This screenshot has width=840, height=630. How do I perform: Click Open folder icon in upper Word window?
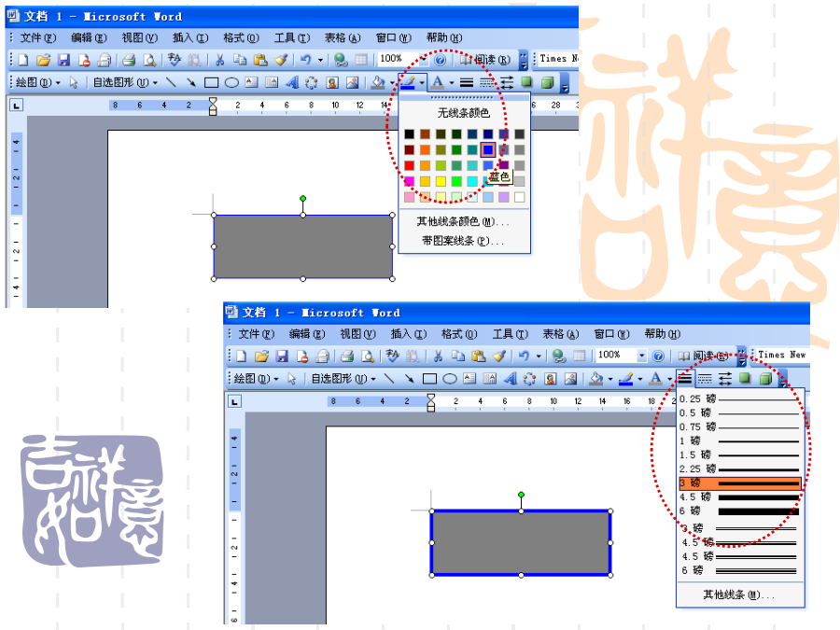point(43,60)
